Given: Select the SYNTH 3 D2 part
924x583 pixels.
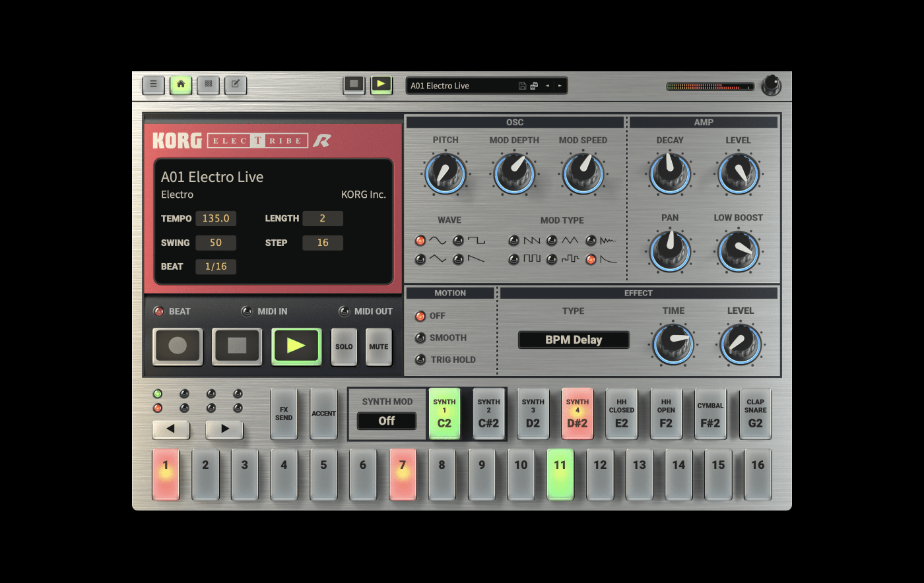Looking at the screenshot, I should 533,414.
